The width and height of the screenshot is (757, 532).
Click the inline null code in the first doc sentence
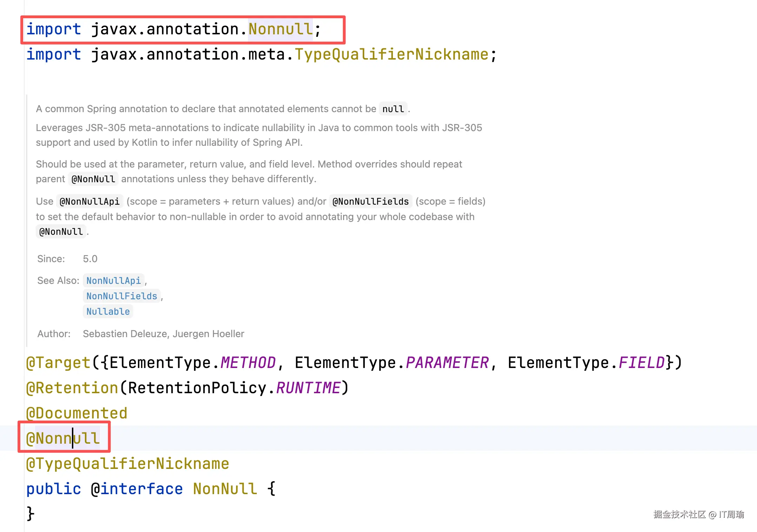(393, 109)
